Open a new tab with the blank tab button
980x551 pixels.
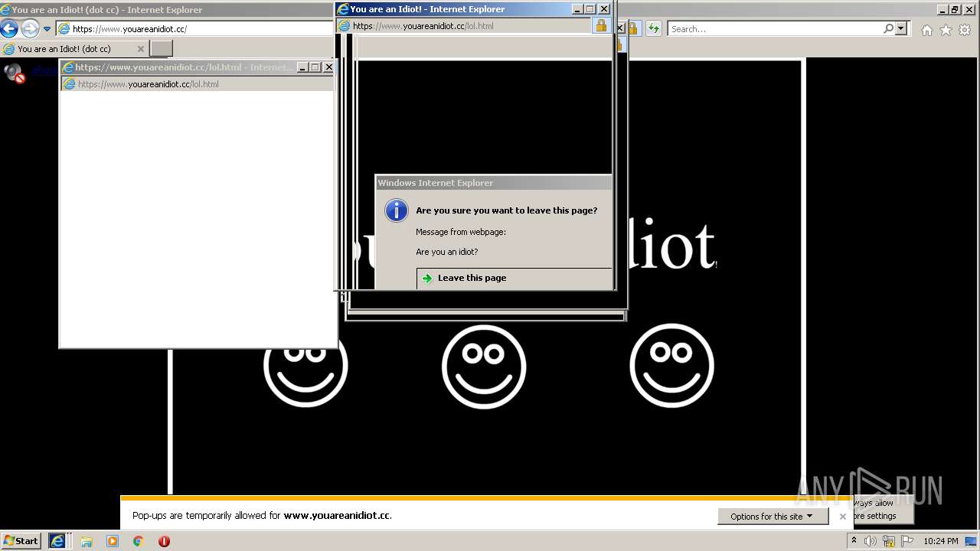[161, 49]
